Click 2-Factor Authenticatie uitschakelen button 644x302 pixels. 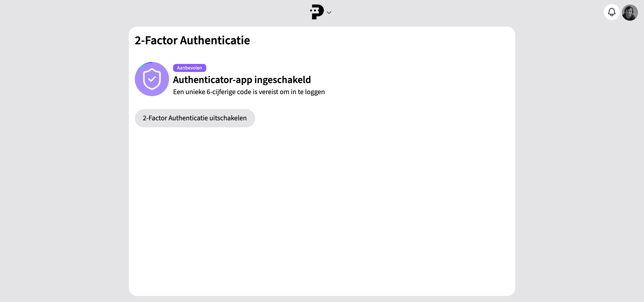coord(195,118)
